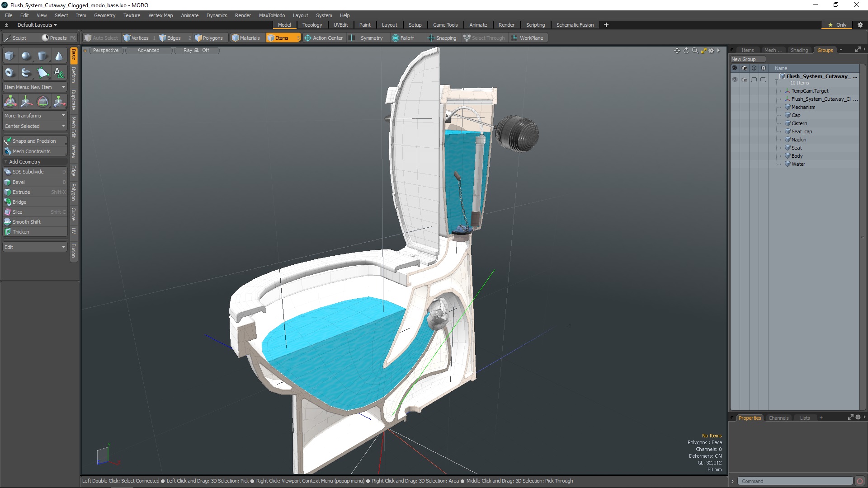
Task: Select the Cube primitive tool
Action: click(x=9, y=56)
